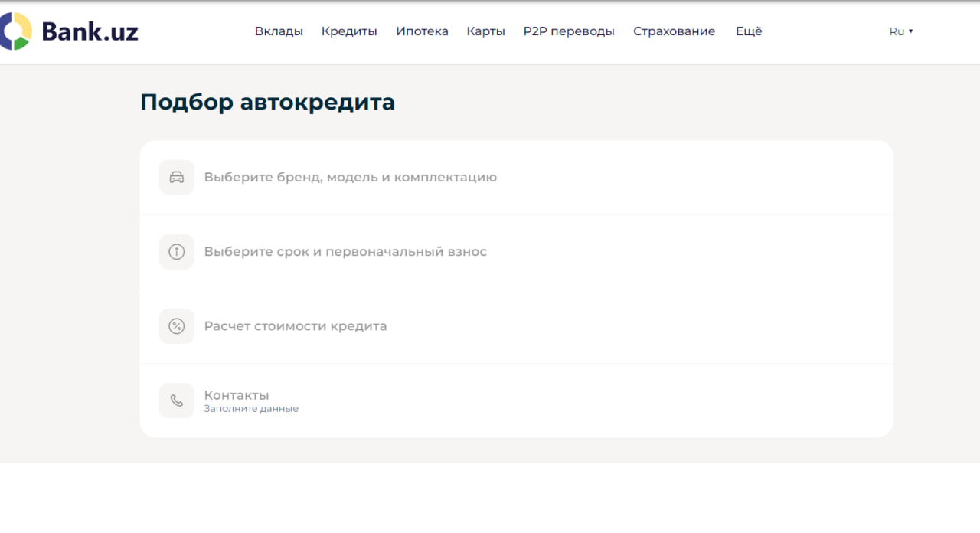The width and height of the screenshot is (980, 533).
Task: Open the Страхование menu item
Action: [674, 31]
